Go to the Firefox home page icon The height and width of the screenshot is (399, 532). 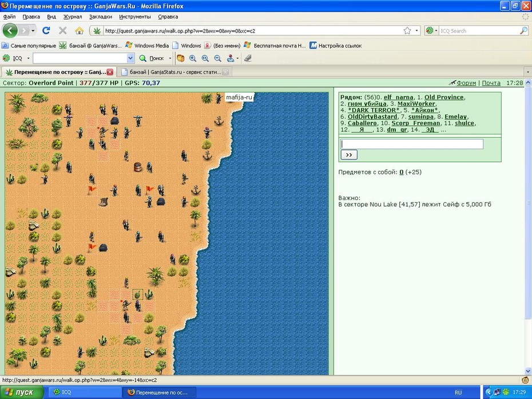click(79, 31)
